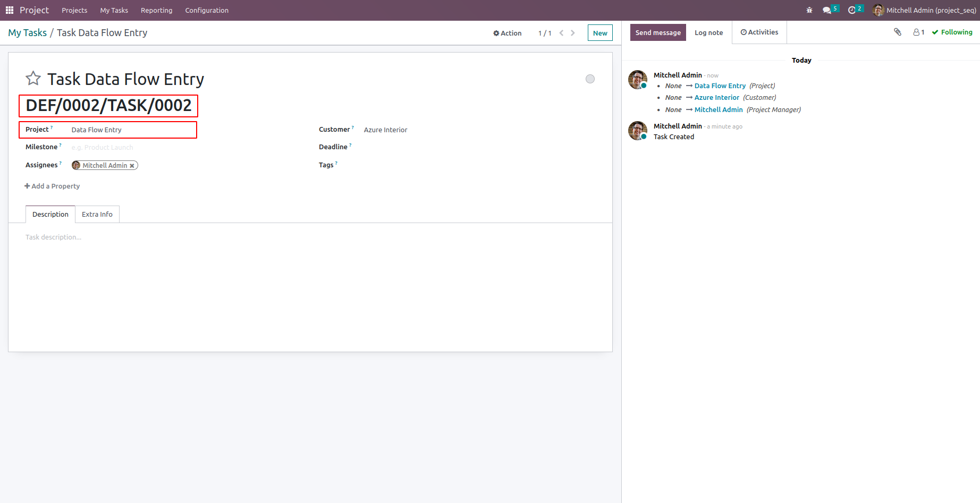Screen dimensions: 980x503
Task: Click the Milestone field help mark
Action: (61, 145)
